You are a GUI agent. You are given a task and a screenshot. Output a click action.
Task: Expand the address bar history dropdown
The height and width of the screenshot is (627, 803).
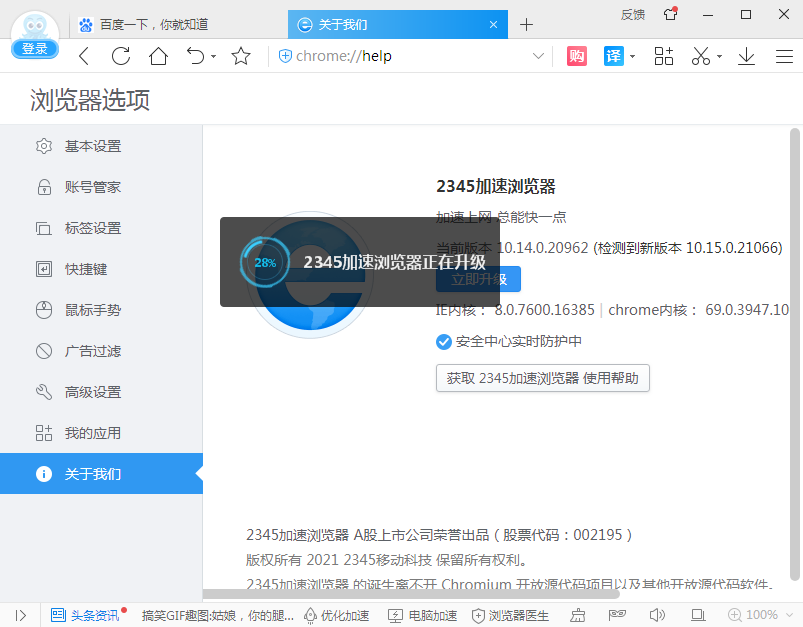click(x=538, y=56)
